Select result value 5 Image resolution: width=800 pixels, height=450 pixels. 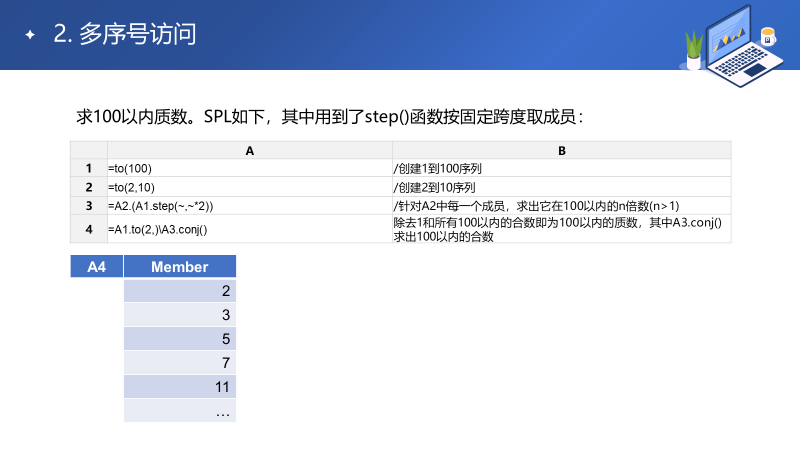[180, 339]
